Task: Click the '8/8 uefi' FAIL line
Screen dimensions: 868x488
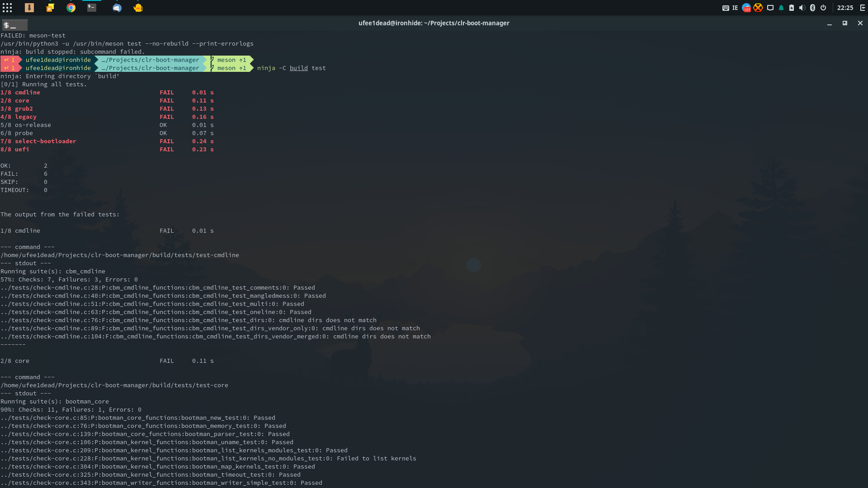Action: (107, 149)
